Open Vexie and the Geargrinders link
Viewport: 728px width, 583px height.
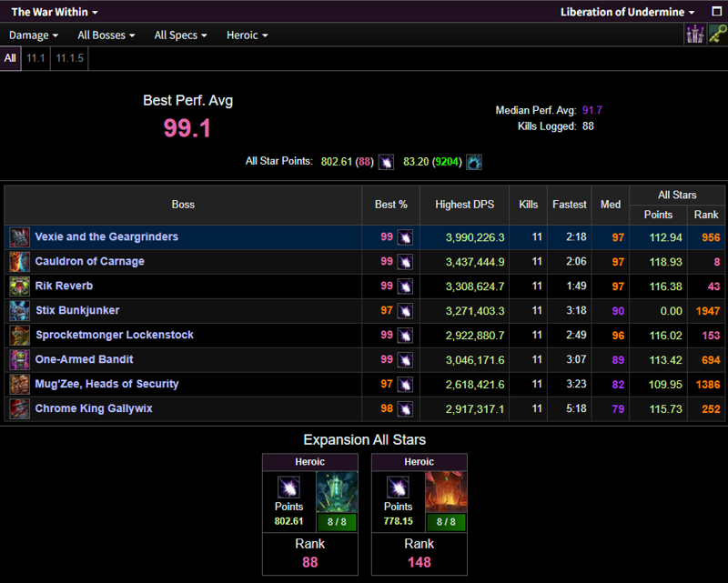point(106,236)
